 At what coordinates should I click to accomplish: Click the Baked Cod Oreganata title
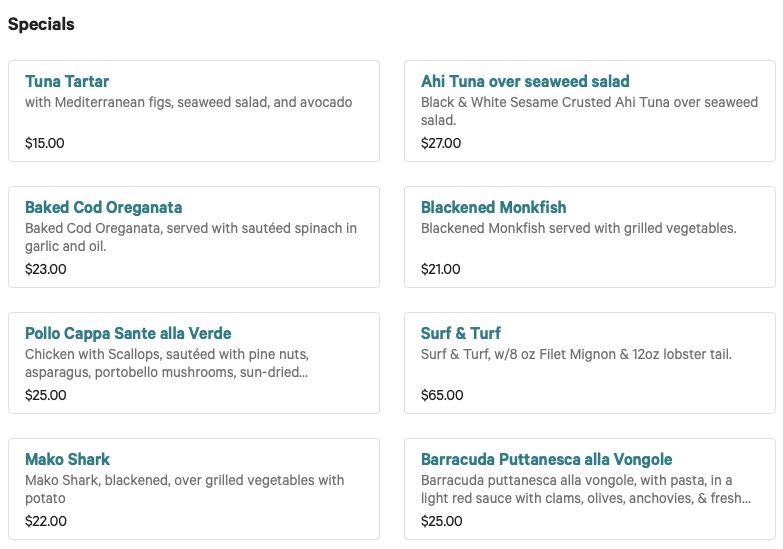pyautogui.click(x=103, y=208)
